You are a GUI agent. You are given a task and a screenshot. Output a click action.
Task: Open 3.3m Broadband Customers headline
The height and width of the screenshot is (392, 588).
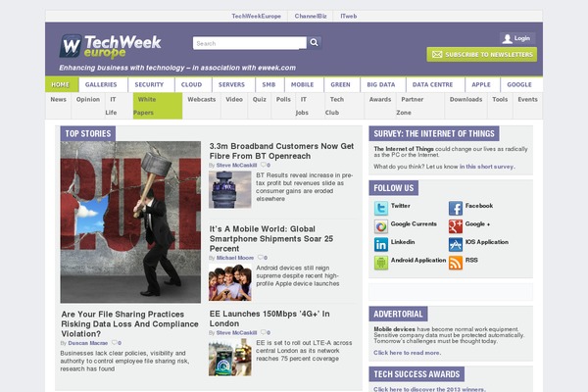point(281,151)
